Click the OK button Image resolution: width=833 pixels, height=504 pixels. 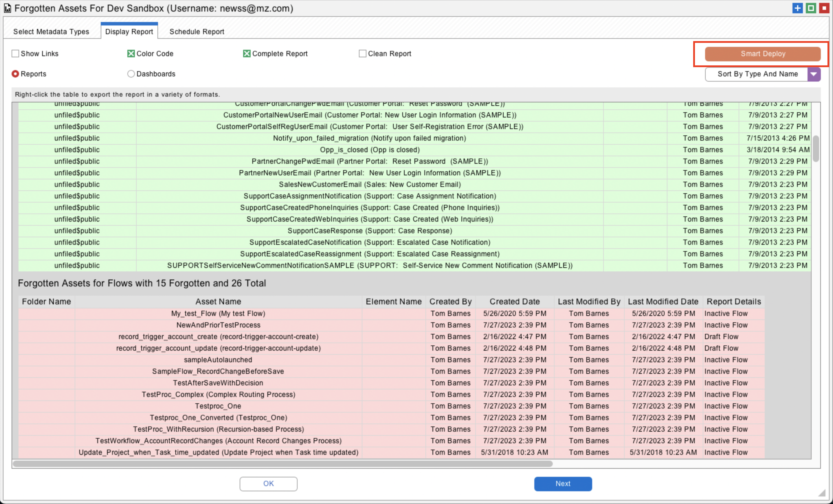268,484
